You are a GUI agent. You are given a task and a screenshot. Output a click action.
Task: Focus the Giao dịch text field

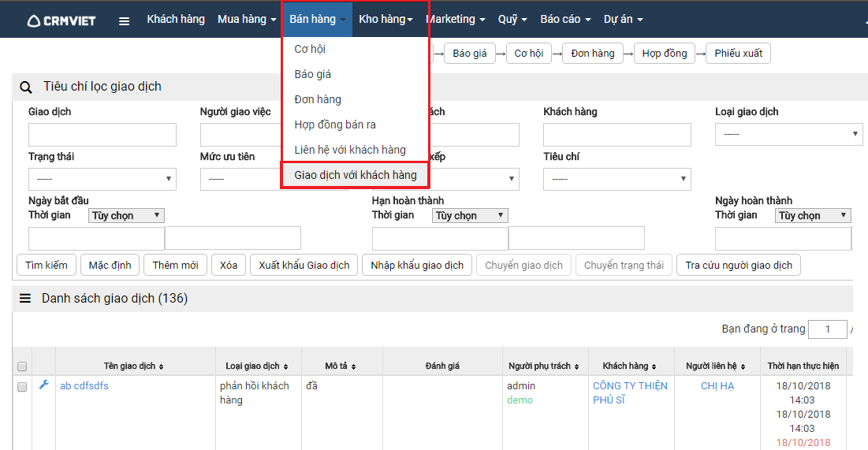pyautogui.click(x=102, y=135)
